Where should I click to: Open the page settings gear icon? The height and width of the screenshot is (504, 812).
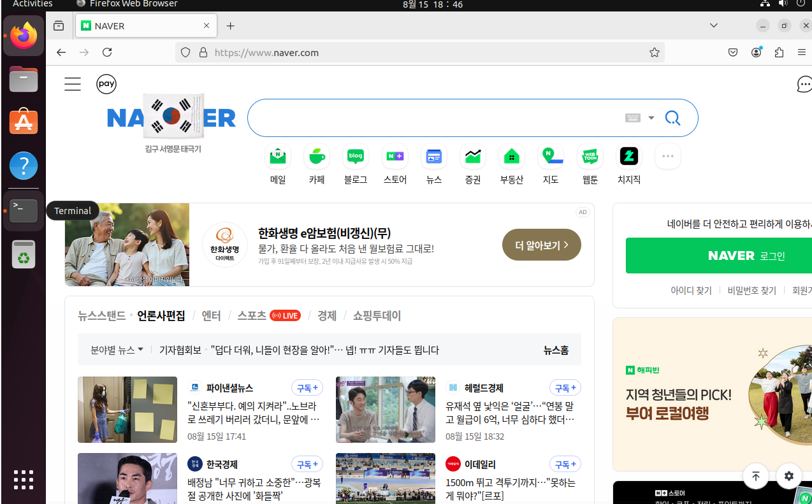tap(789, 476)
